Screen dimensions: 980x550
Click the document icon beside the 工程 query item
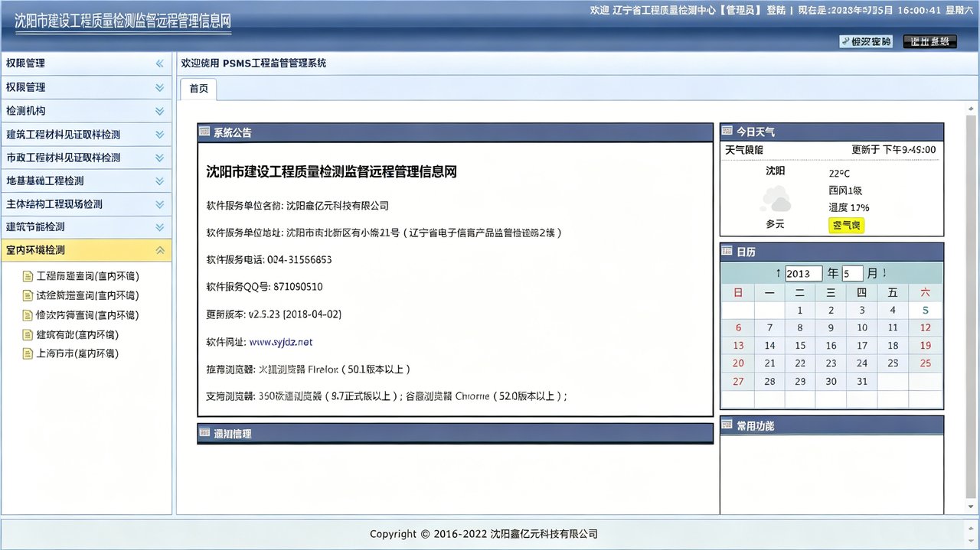(x=29, y=276)
